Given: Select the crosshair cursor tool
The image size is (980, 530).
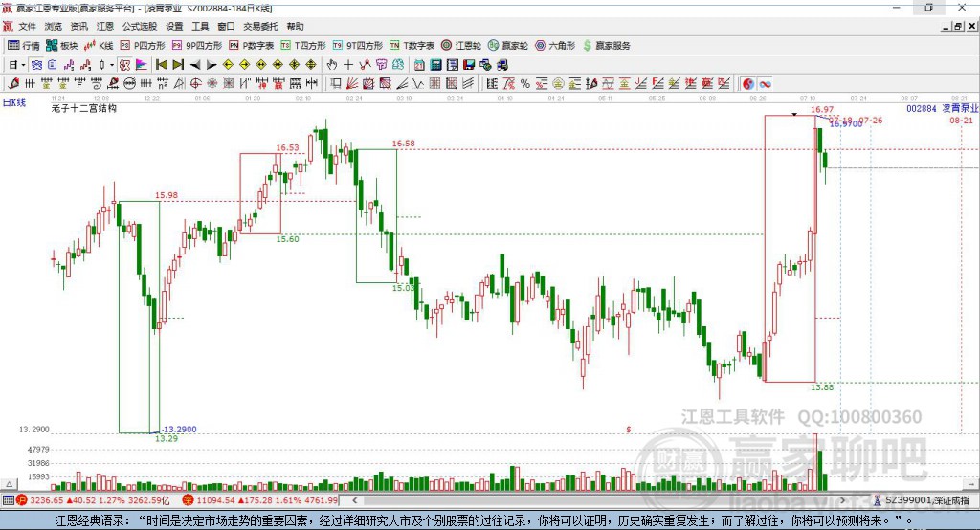Looking at the screenshot, I should click(x=348, y=65).
